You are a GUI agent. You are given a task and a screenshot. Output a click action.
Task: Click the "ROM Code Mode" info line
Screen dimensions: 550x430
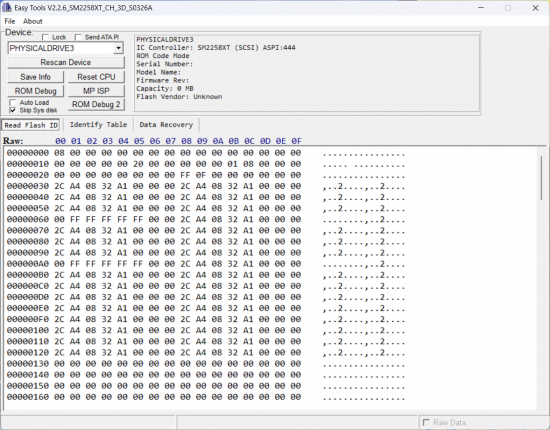click(x=163, y=56)
